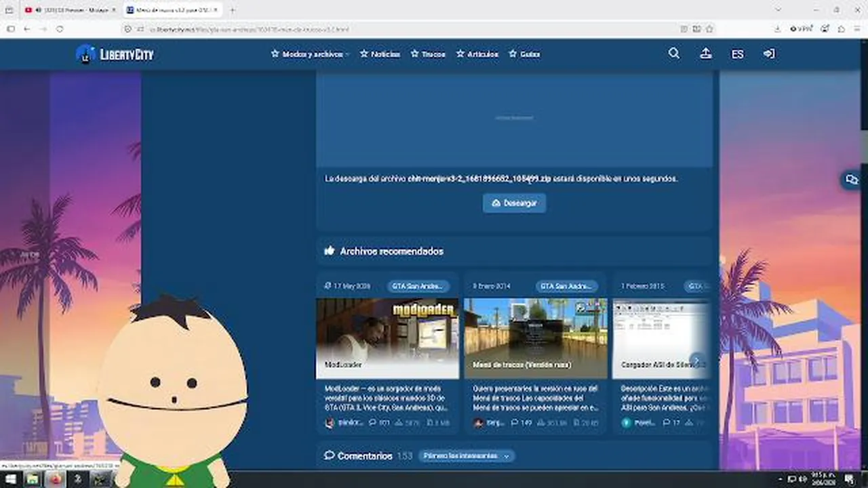Open the ModLoader thumbnail card
868x488 pixels.
coord(387,338)
